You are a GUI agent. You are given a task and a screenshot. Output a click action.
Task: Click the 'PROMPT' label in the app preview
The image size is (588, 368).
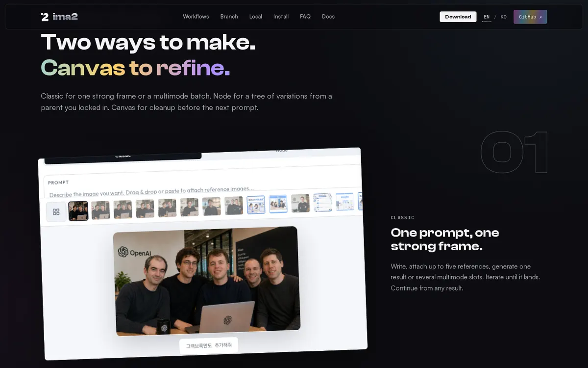coord(58,183)
